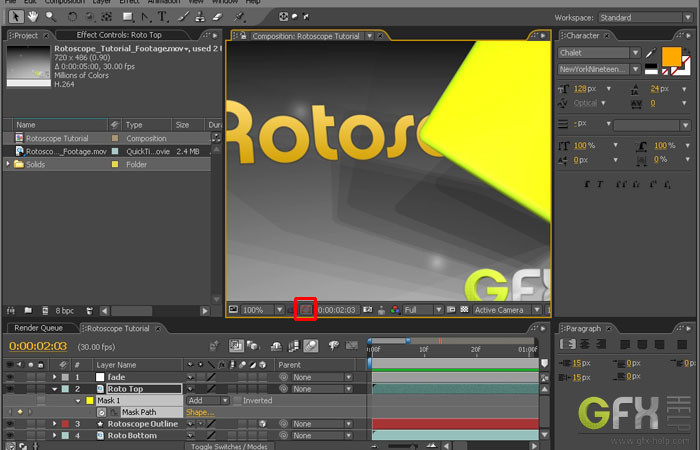This screenshot has width=700, height=450.
Task: Switch to the Render Queue tab
Action: [x=38, y=328]
